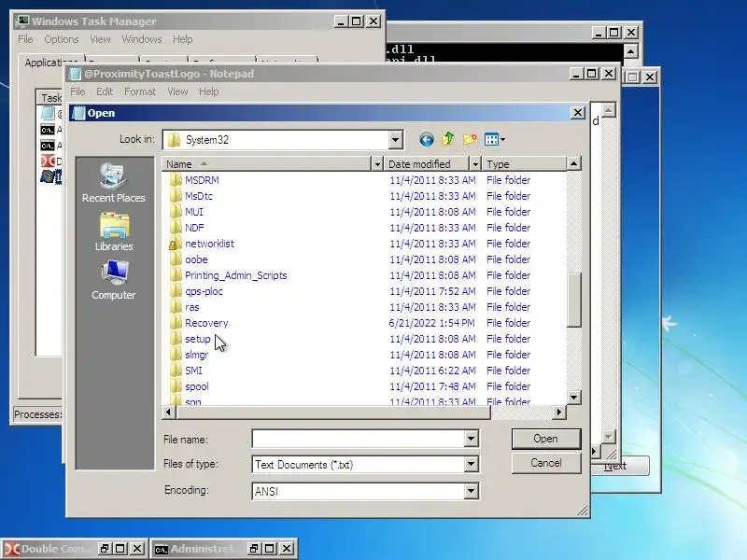Click Task column header in Task Manager
747x560 pixels.
50,98
